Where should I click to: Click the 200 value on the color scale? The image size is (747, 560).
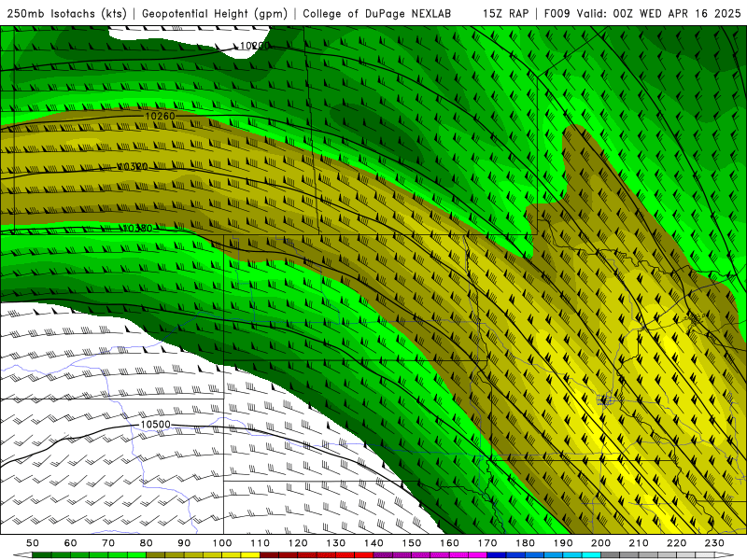click(x=601, y=543)
